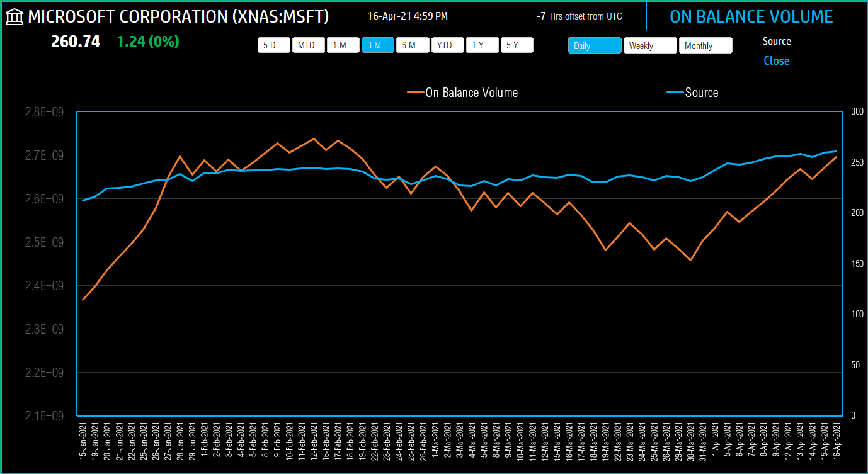The width and height of the screenshot is (868, 474).
Task: Click the bank building icon beside the title
Action: pyautogui.click(x=14, y=16)
